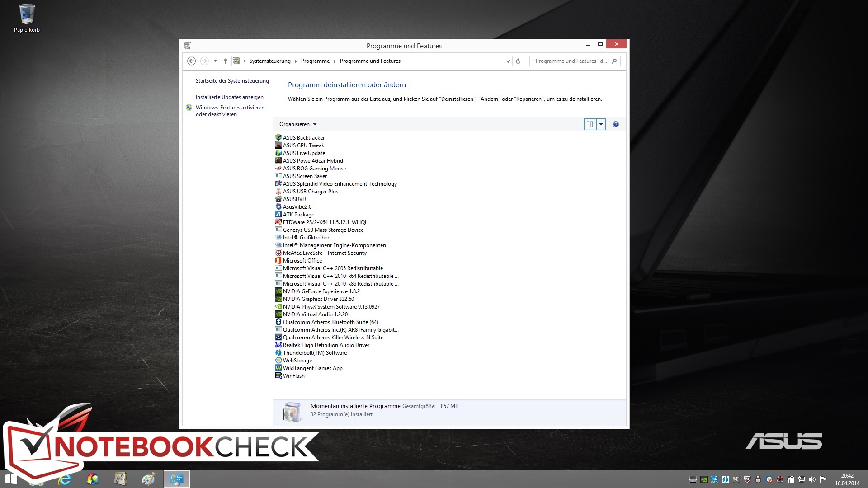
Task: Click Systemsteuerung in the breadcrumb path
Action: (x=269, y=61)
